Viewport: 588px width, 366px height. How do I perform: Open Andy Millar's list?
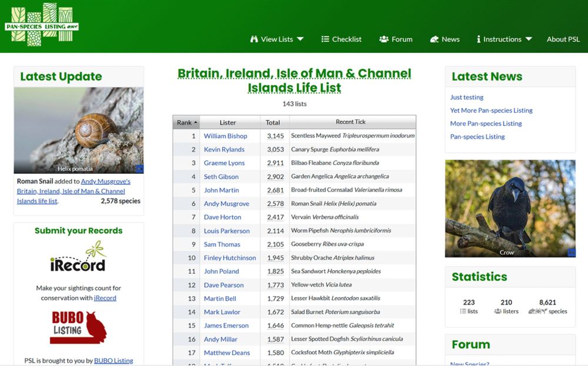click(x=220, y=340)
